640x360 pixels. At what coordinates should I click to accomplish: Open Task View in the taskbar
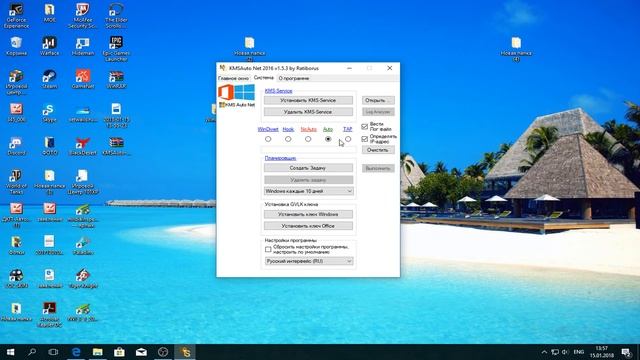(x=53, y=352)
